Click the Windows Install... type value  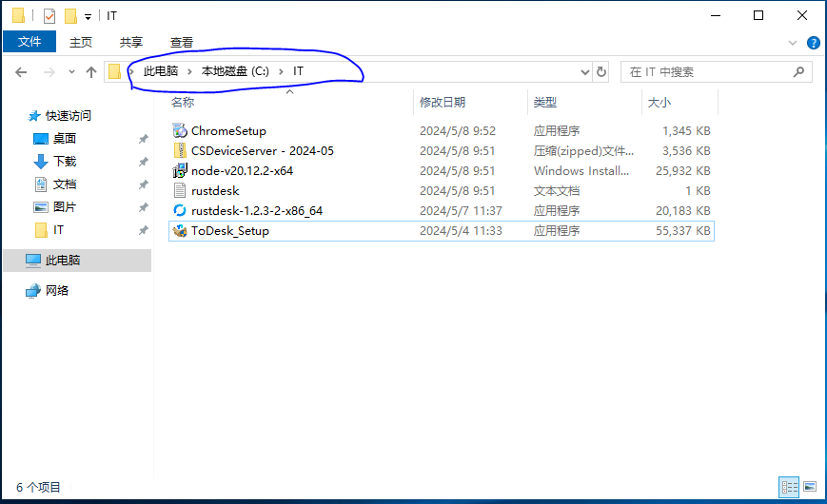coord(581,171)
